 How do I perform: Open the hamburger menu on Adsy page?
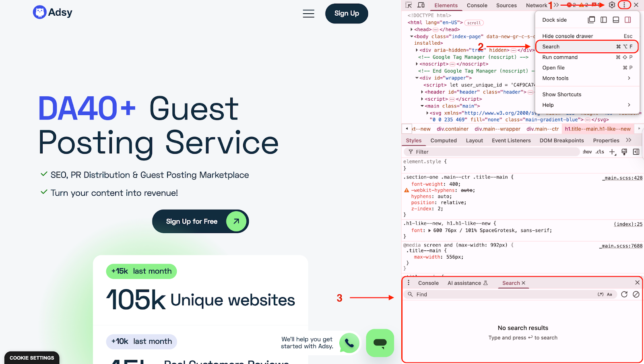(x=309, y=14)
